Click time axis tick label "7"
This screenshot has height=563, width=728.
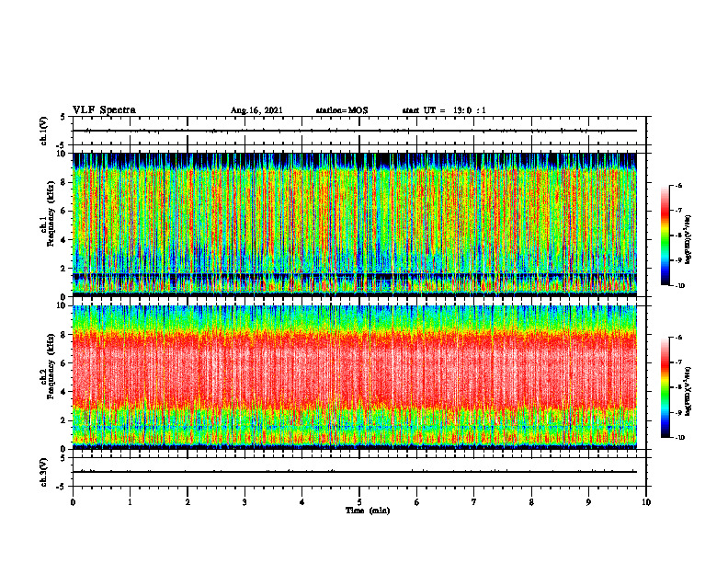click(x=474, y=502)
